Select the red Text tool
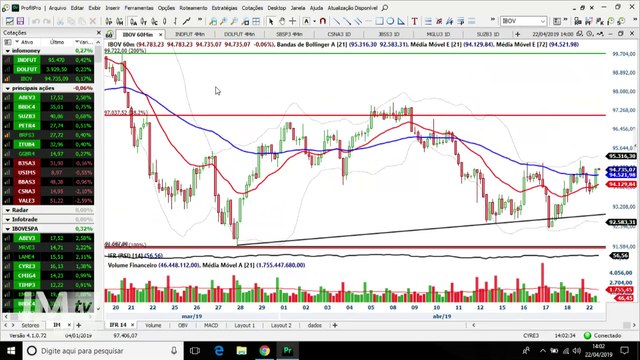This screenshot has width=640, height=360. (415, 21)
